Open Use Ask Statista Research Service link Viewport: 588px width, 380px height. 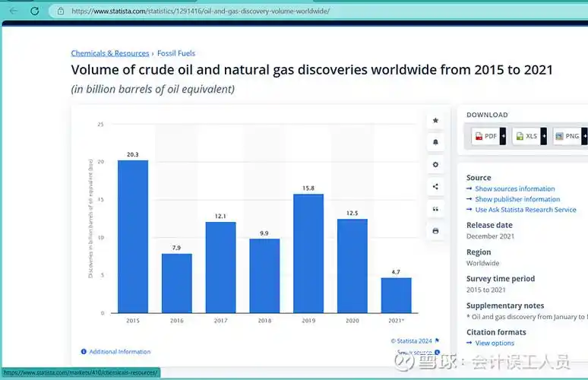tap(525, 210)
